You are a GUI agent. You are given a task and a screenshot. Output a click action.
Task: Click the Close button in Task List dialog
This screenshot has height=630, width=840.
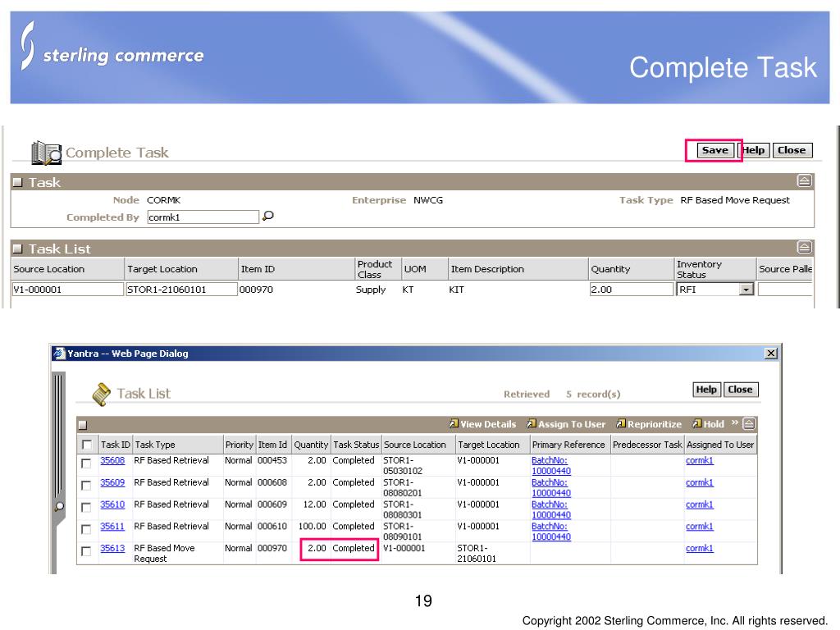[x=740, y=390]
